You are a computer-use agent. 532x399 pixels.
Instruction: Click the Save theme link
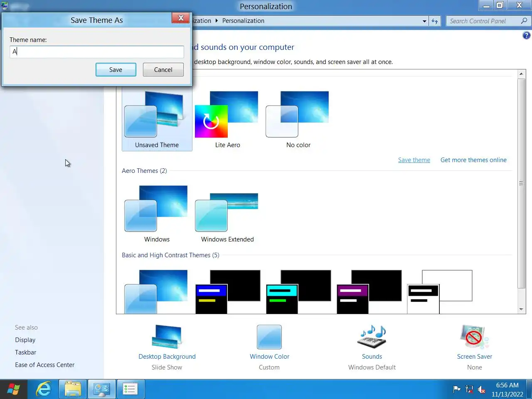(x=414, y=160)
